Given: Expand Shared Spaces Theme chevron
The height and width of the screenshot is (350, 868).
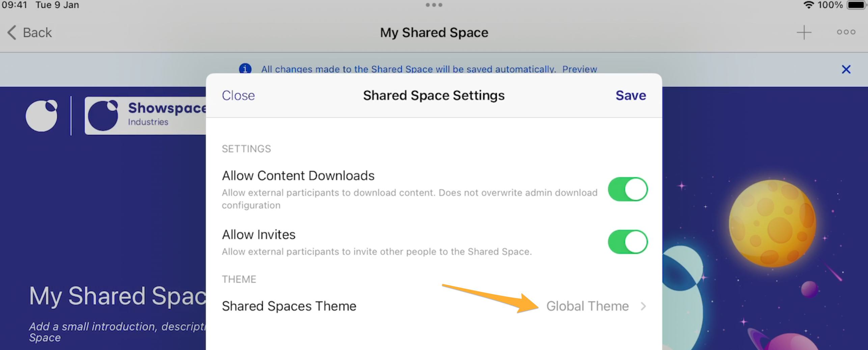Looking at the screenshot, I should pos(643,306).
